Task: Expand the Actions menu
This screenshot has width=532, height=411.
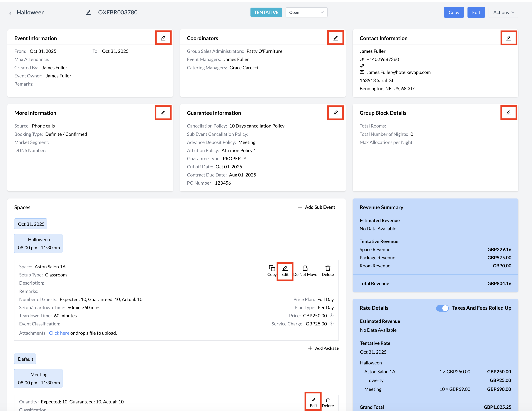Action: (503, 12)
